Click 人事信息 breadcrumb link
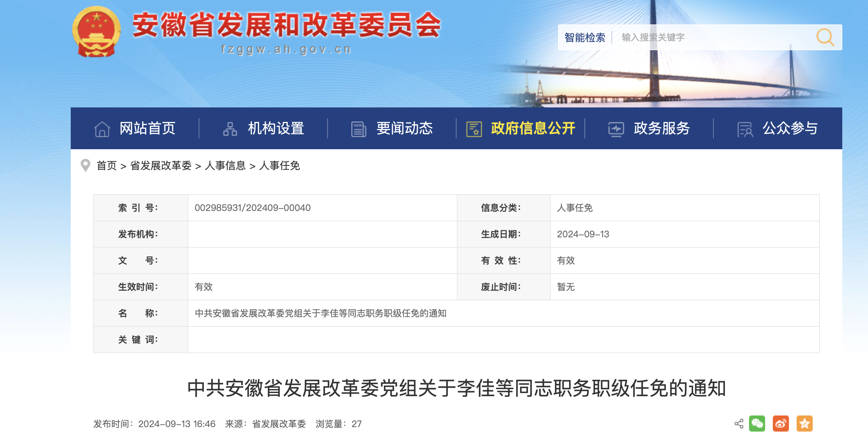This screenshot has width=868, height=438. pyautogui.click(x=225, y=166)
